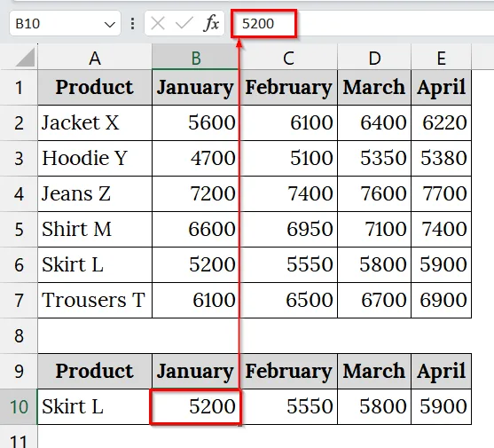This screenshot has height=448, width=494.
Task: Click Jeans Z February value 7400
Action: pos(288,193)
